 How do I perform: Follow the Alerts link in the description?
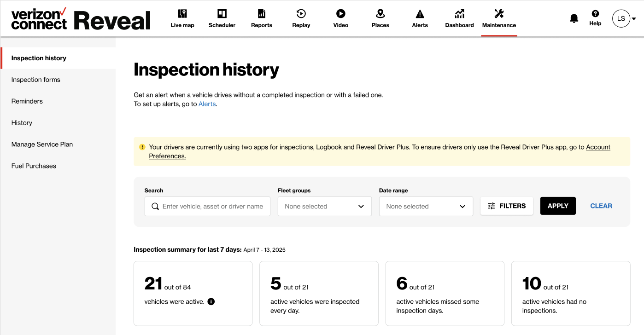[207, 104]
